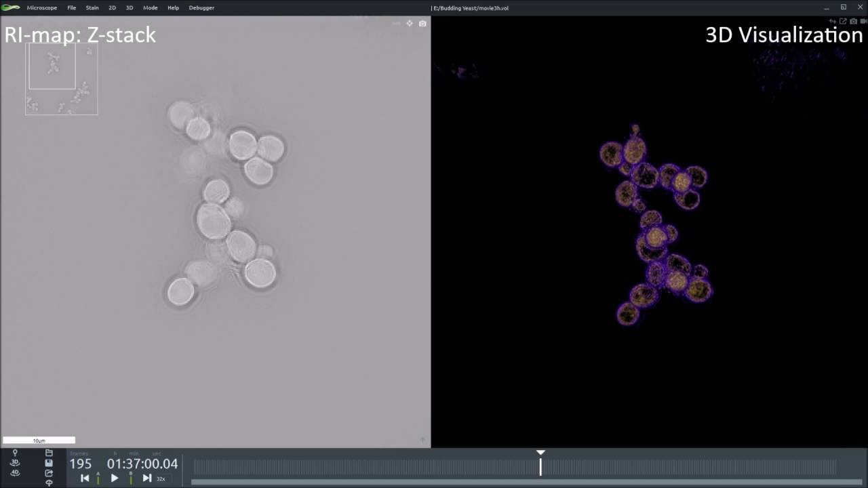Screen dimensions: 868x488
Task: Click the pan/move icon in RI-map view
Action: 410,23
